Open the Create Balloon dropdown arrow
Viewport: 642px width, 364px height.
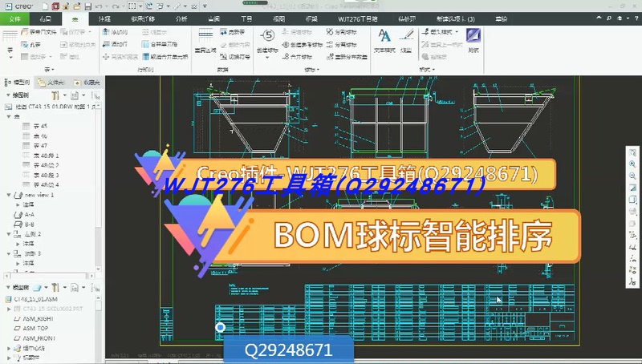click(x=267, y=58)
